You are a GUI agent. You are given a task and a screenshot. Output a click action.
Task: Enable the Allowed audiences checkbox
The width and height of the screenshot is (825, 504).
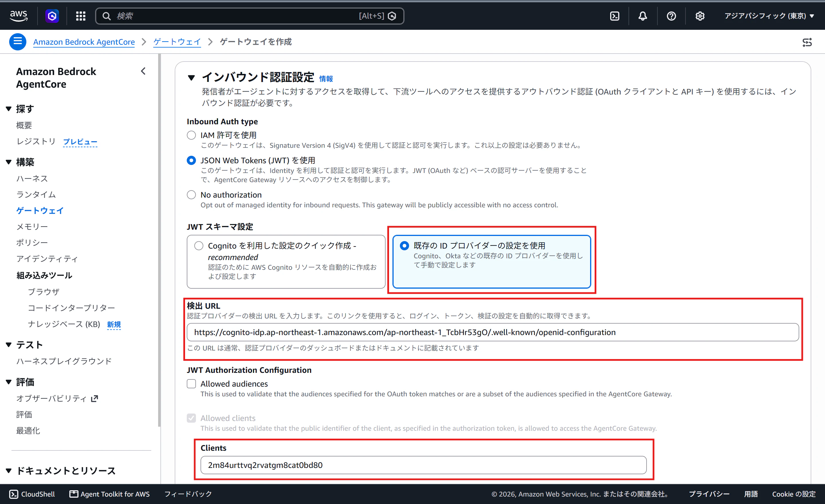pyautogui.click(x=191, y=383)
